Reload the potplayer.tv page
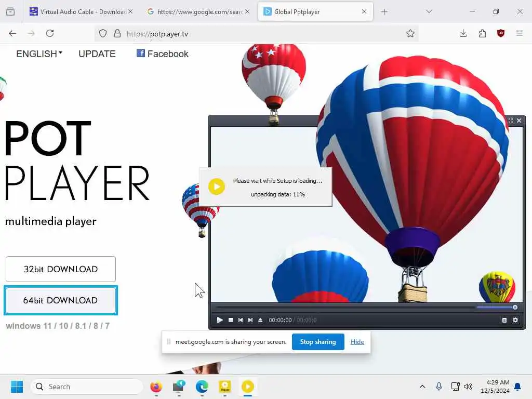 pyautogui.click(x=50, y=33)
